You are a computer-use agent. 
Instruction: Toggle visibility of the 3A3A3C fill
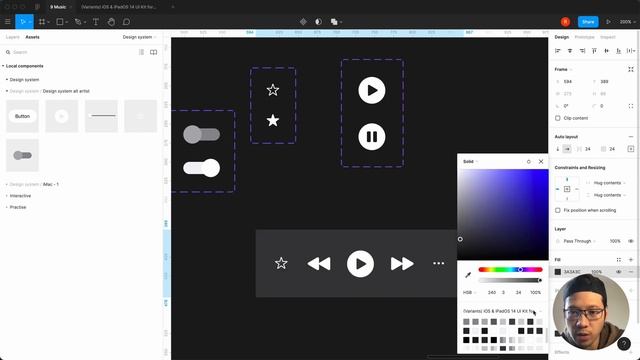619,272
